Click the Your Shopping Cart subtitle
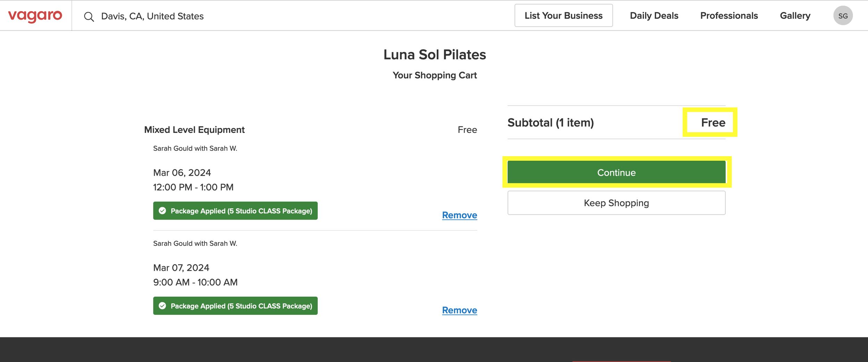The image size is (868, 362). [434, 75]
